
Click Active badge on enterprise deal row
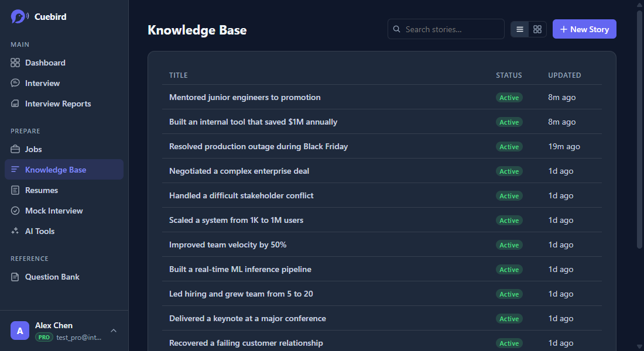click(509, 171)
